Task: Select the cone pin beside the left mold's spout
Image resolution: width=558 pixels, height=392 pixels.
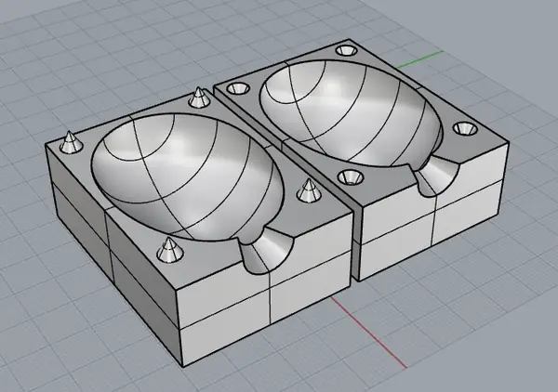Action: 170,251
